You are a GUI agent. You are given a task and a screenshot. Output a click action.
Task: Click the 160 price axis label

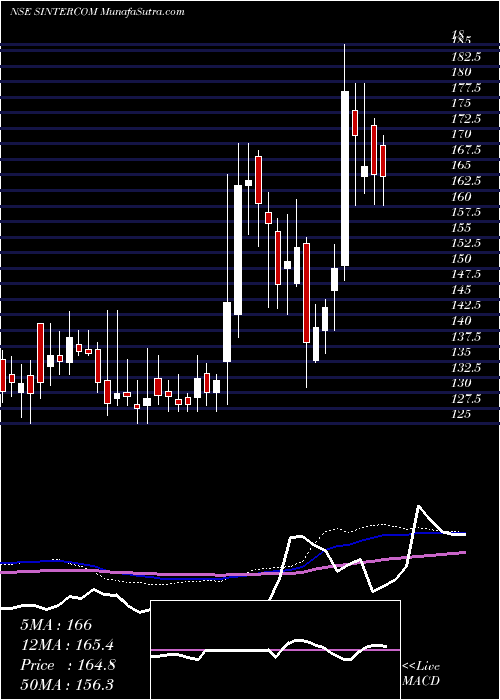tap(462, 196)
